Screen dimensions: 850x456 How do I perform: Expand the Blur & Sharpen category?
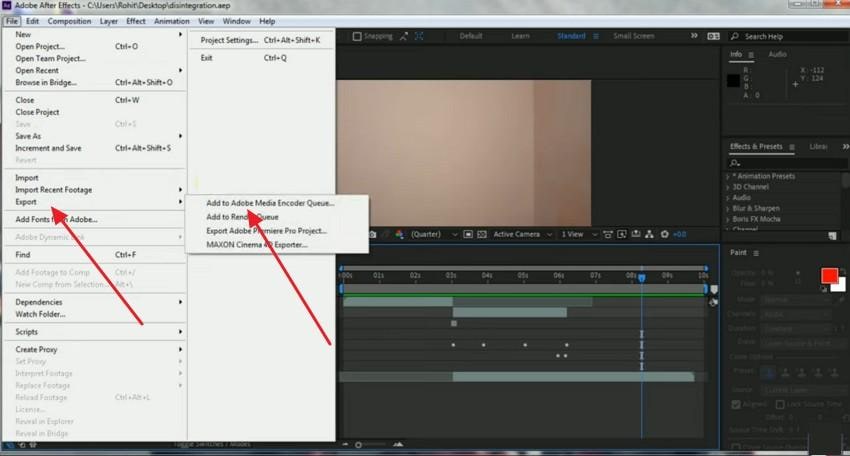click(728, 209)
